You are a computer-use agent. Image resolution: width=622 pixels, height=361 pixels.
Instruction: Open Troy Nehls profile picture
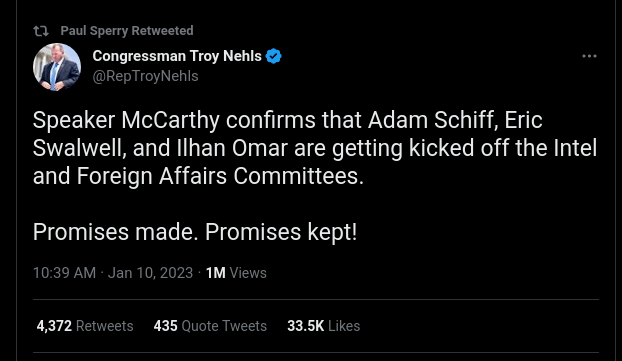point(57,67)
